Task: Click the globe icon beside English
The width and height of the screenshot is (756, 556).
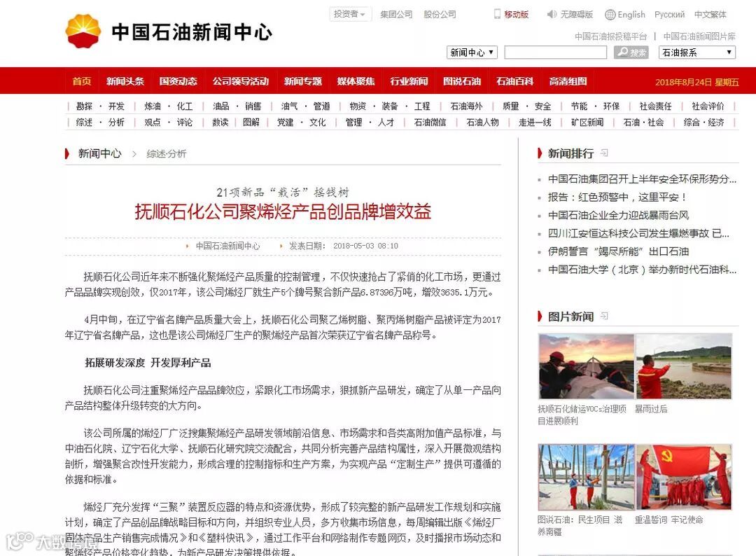Action: (610, 15)
